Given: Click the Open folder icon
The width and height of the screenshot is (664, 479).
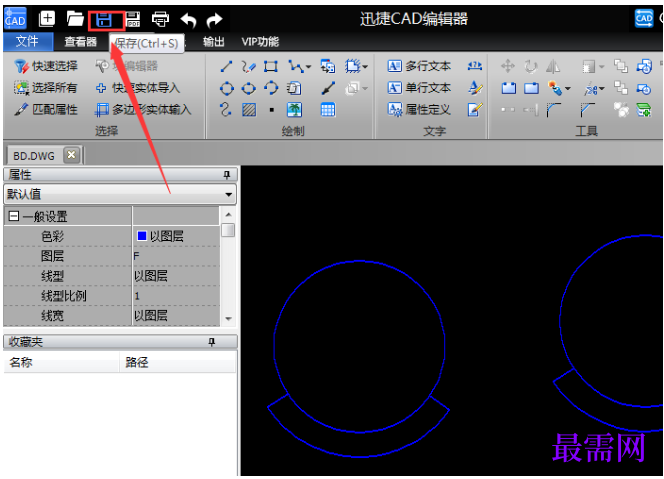Looking at the screenshot, I should pyautogui.click(x=75, y=19).
